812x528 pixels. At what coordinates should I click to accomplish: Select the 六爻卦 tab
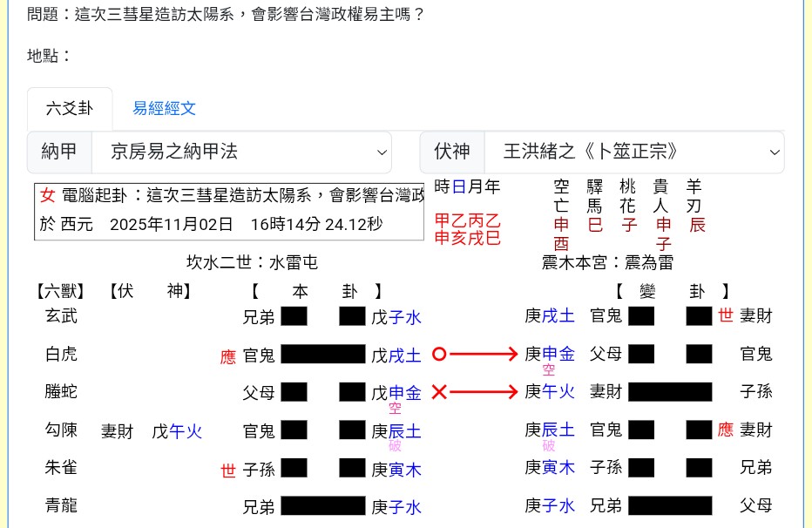click(70, 108)
